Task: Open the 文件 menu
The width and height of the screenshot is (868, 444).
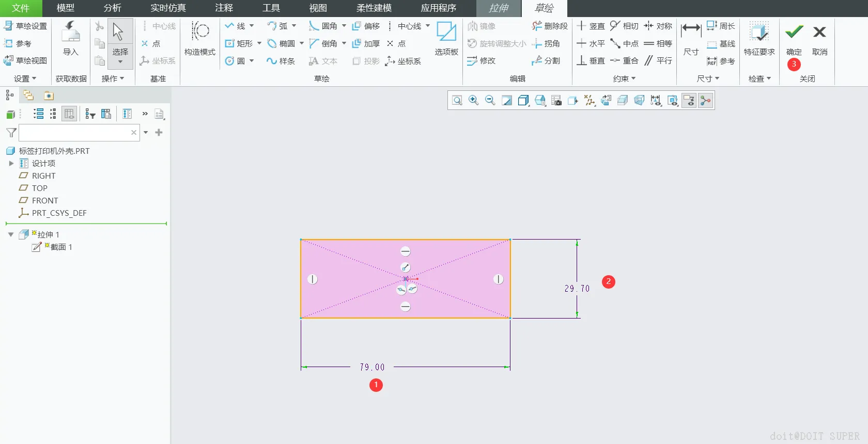Action: [21, 8]
